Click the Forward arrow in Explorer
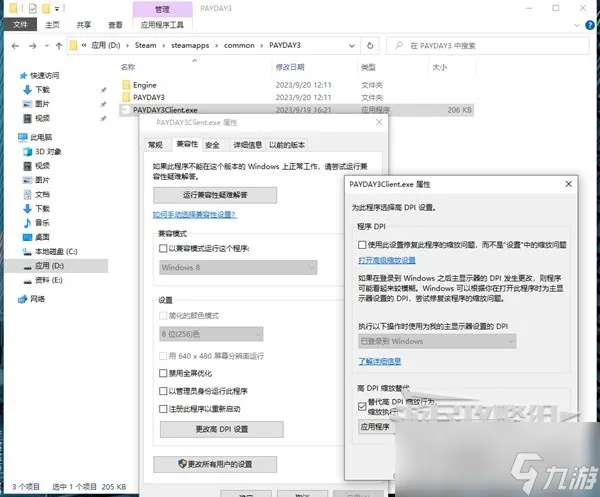This screenshot has width=600, height=497. pyautogui.click(x=33, y=46)
